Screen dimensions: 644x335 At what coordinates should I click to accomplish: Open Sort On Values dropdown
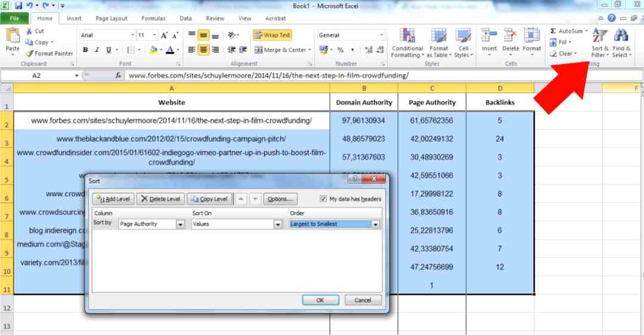[x=278, y=225]
